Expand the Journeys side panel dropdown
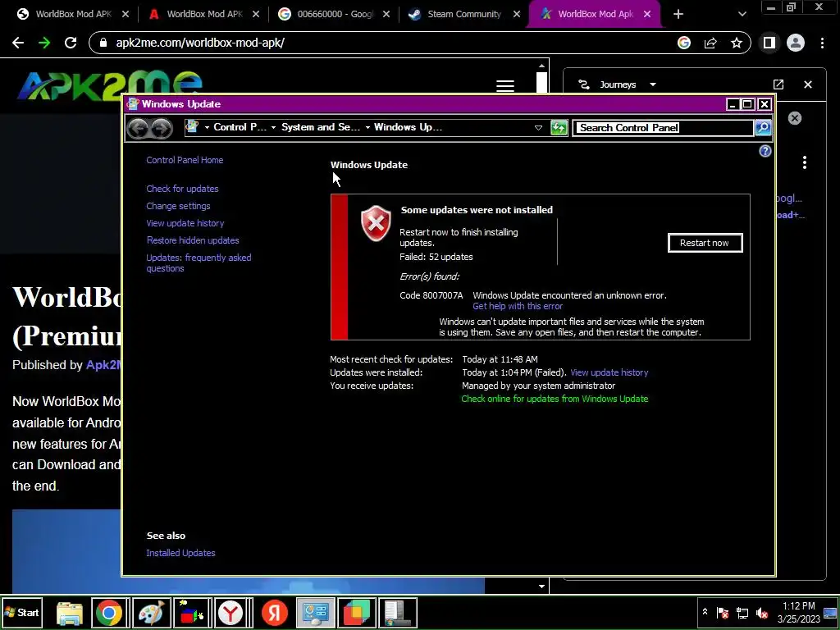 pos(652,84)
